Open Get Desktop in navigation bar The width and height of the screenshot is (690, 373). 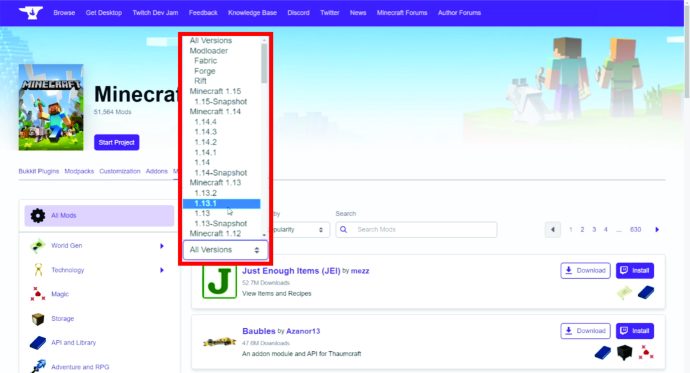(104, 13)
